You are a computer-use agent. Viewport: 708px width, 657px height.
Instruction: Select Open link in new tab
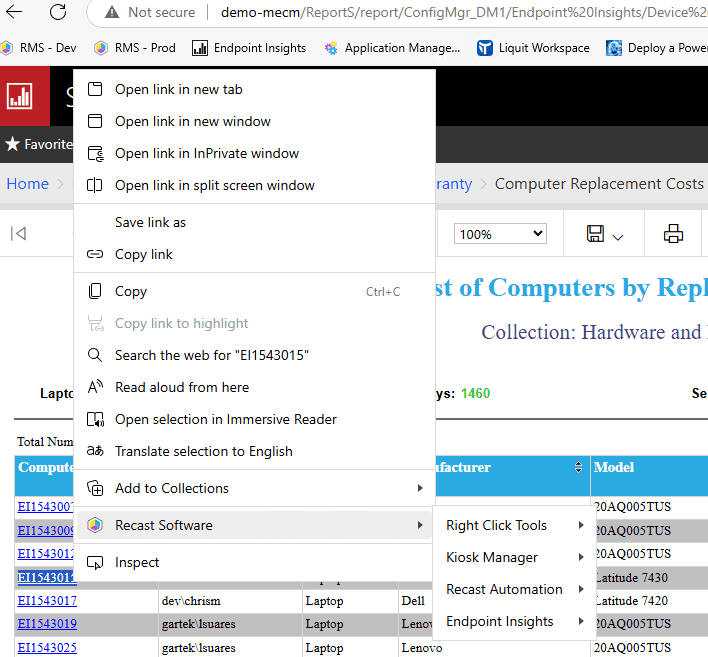(x=178, y=89)
